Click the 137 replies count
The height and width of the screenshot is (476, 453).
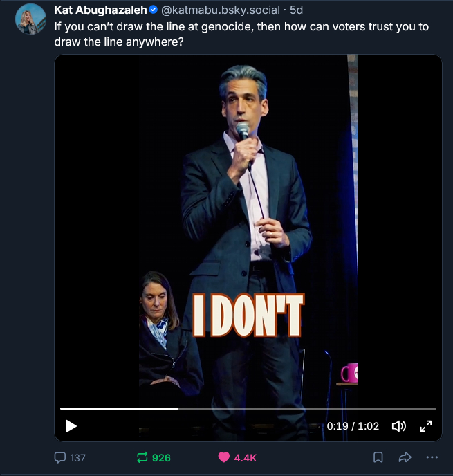coord(78,457)
